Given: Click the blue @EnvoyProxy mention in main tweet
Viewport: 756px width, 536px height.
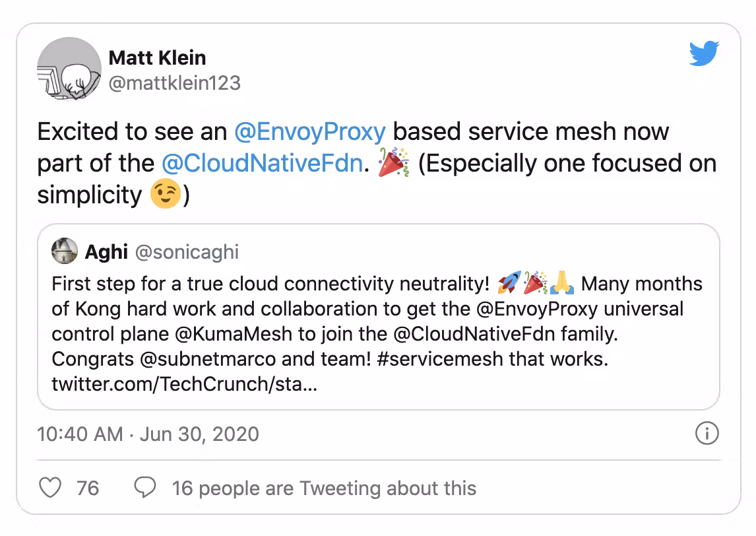Looking at the screenshot, I should [309, 131].
